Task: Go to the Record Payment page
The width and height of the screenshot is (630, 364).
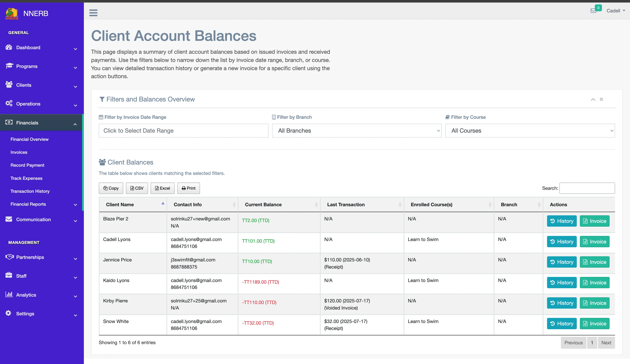Action: [27, 165]
